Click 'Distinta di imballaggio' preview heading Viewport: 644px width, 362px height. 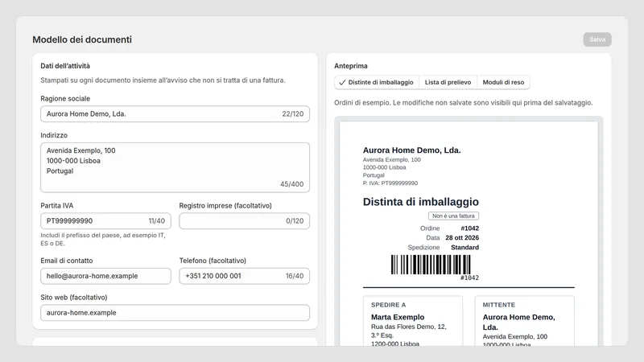coord(420,202)
